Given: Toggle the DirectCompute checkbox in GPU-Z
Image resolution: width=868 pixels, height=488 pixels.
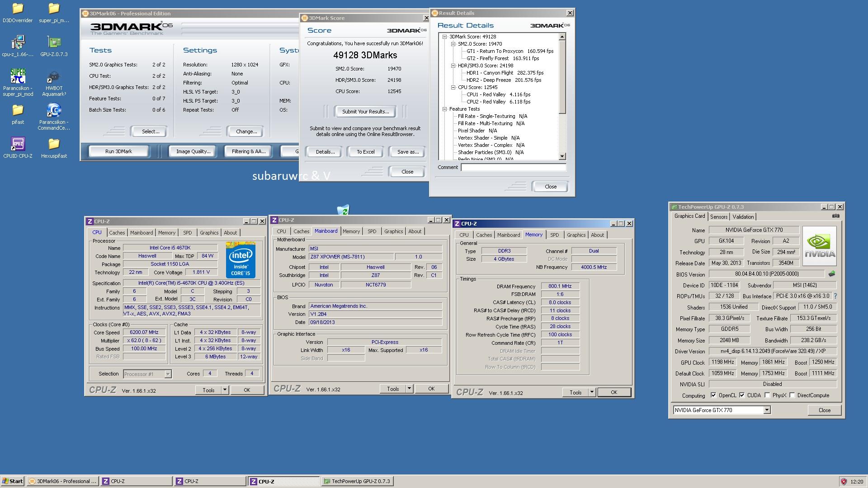Looking at the screenshot, I should pos(792,395).
